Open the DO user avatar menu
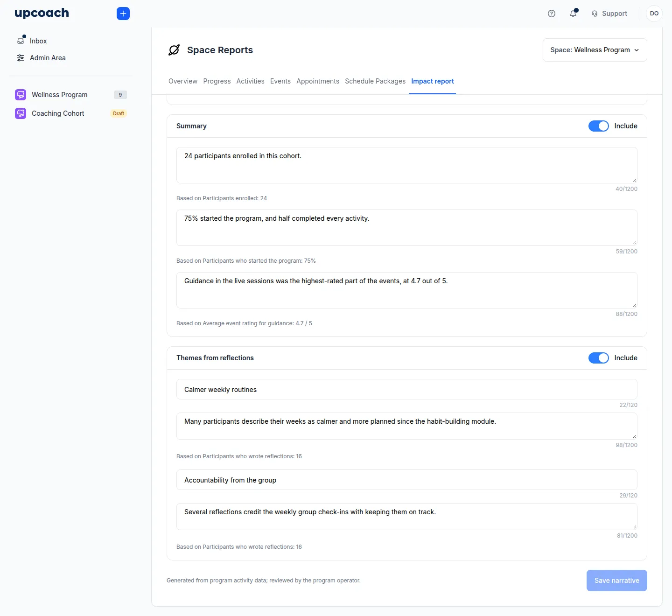 [654, 14]
